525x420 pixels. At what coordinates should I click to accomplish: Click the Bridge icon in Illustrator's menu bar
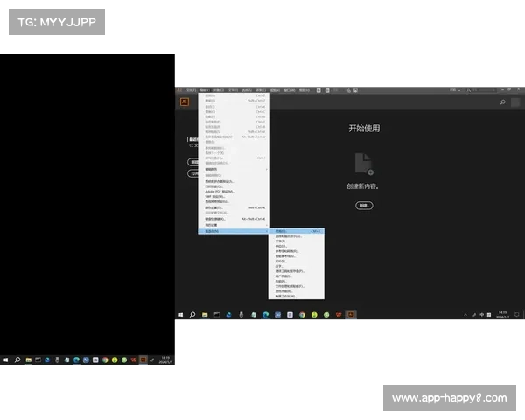[x=318, y=90]
